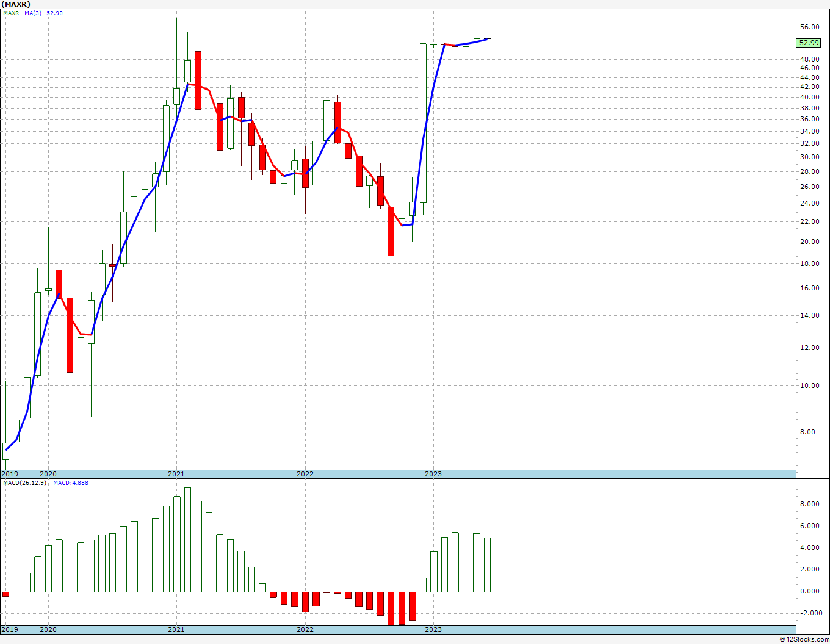The image size is (830, 644).
Task: Select 2022 on the MACD time axis
Action: click(x=305, y=629)
